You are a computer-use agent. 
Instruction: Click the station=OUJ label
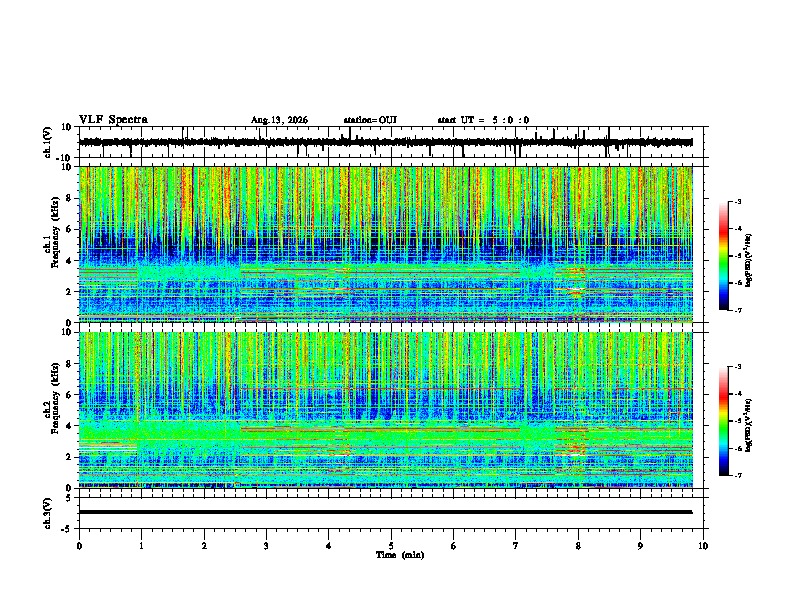coord(370,120)
